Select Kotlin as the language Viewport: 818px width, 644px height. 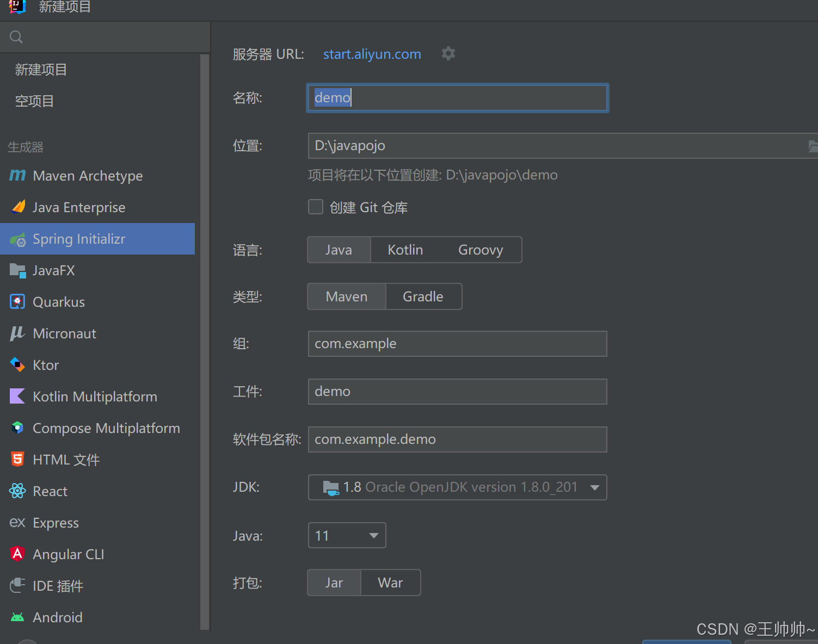(x=405, y=250)
